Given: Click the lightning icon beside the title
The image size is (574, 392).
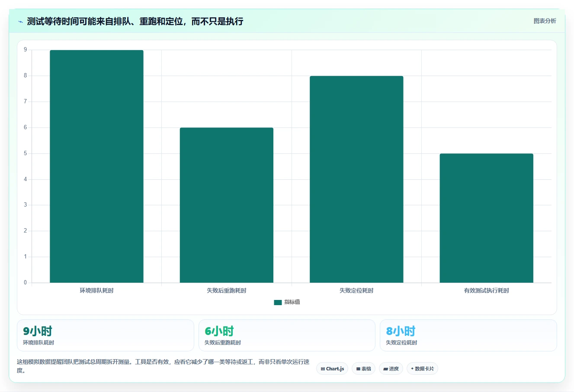Looking at the screenshot, I should coord(20,22).
